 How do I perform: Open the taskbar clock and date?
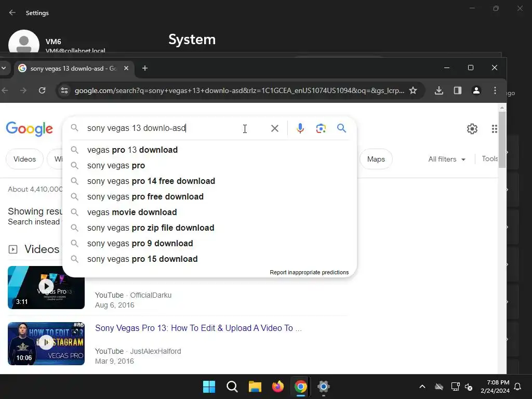point(495,387)
